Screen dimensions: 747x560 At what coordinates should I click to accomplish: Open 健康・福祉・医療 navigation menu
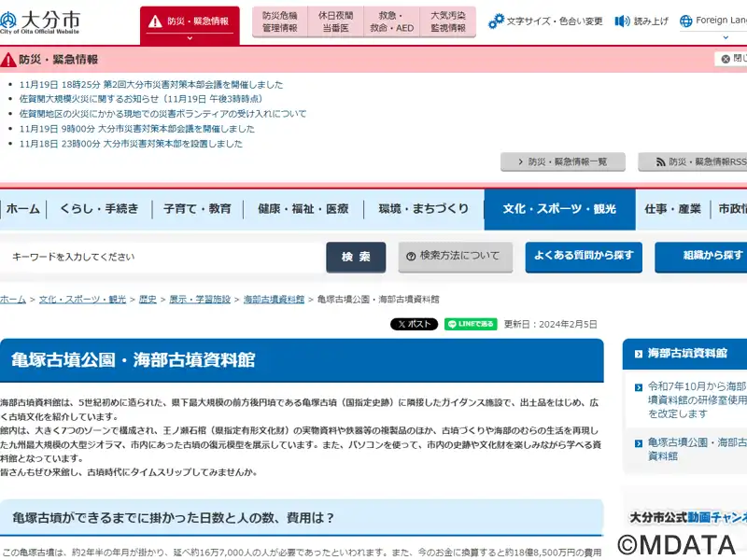303,209
